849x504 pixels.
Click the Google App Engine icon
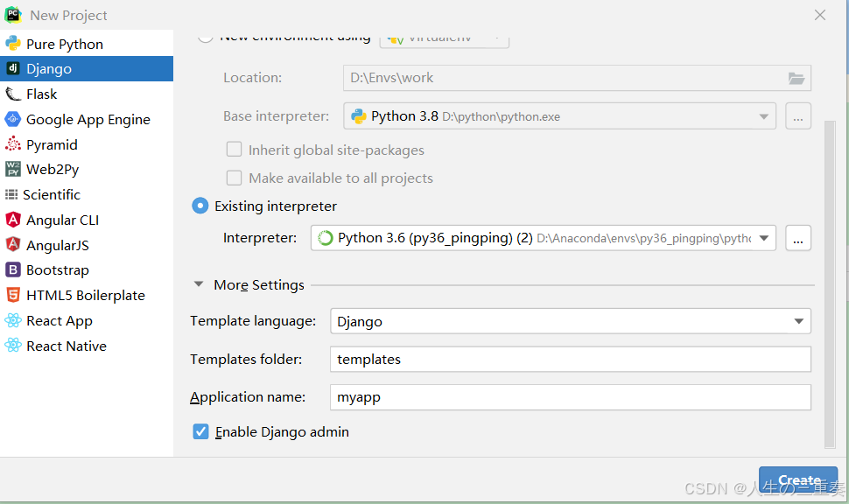(13, 119)
